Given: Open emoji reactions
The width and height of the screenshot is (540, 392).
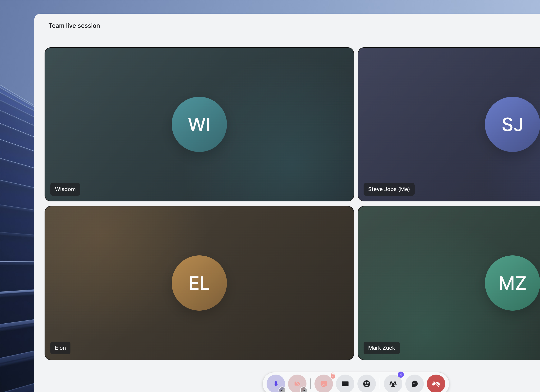Looking at the screenshot, I should click(x=366, y=383).
